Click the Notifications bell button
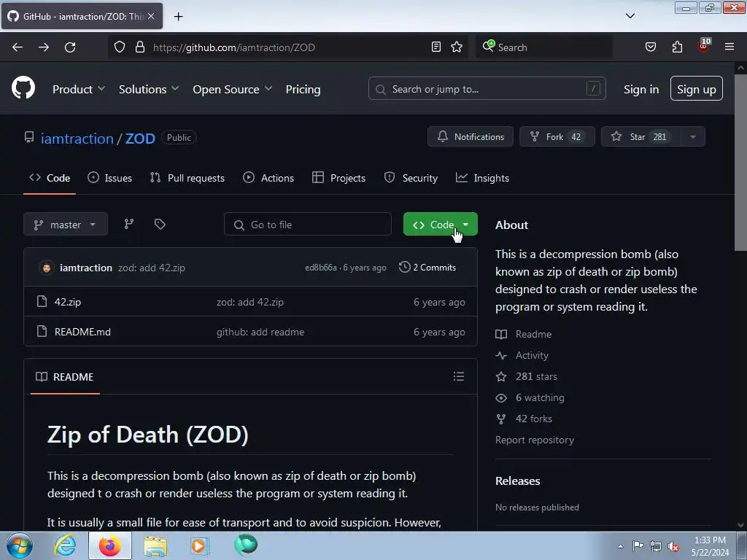747x560 pixels. 471,136
